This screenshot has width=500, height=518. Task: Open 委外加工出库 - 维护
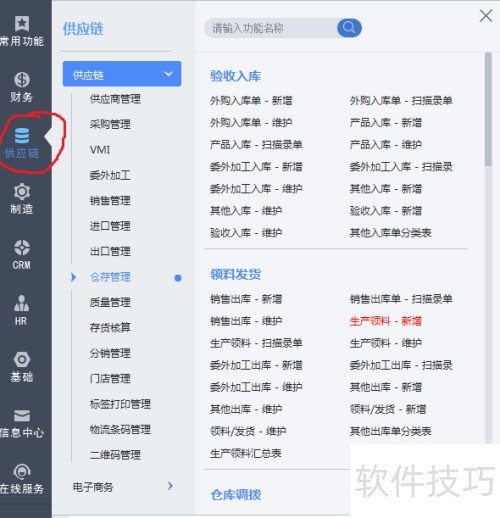point(256,387)
